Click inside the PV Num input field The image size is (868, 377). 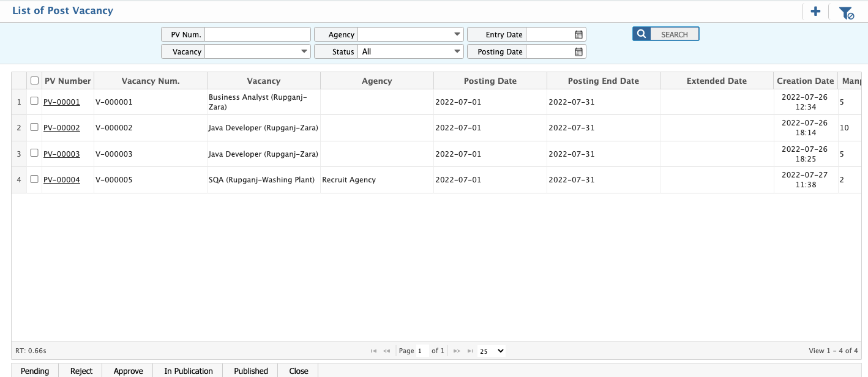point(257,34)
